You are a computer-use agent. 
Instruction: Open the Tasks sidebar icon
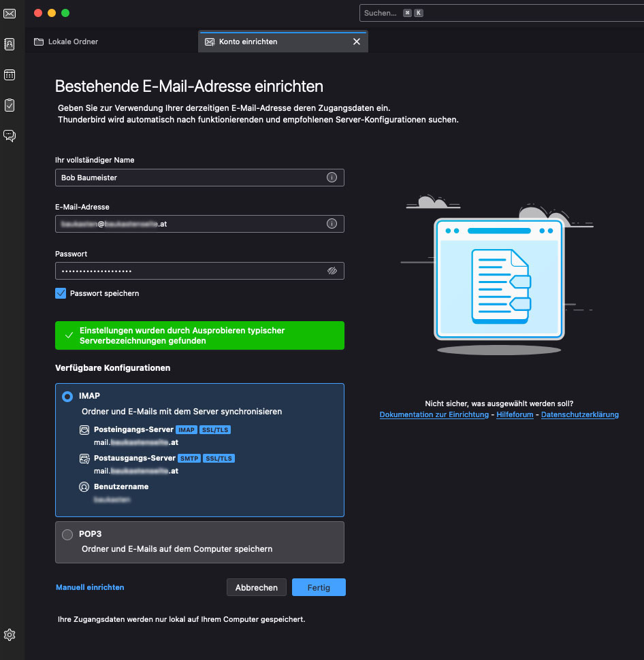10,105
